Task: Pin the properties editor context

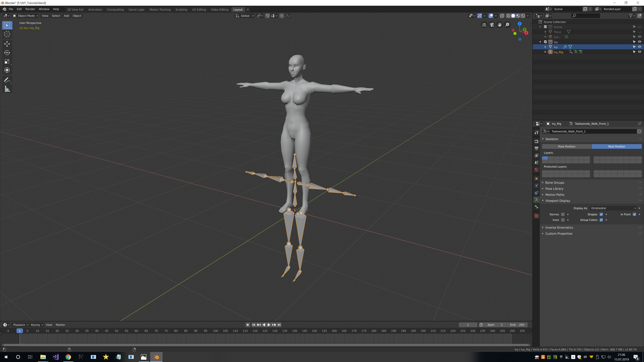Action: click(x=639, y=124)
